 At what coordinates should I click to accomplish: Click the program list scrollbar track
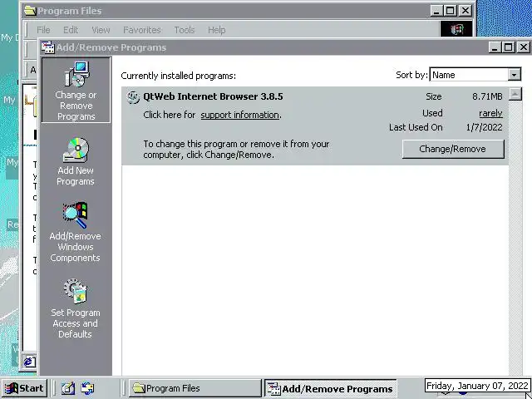click(515, 238)
